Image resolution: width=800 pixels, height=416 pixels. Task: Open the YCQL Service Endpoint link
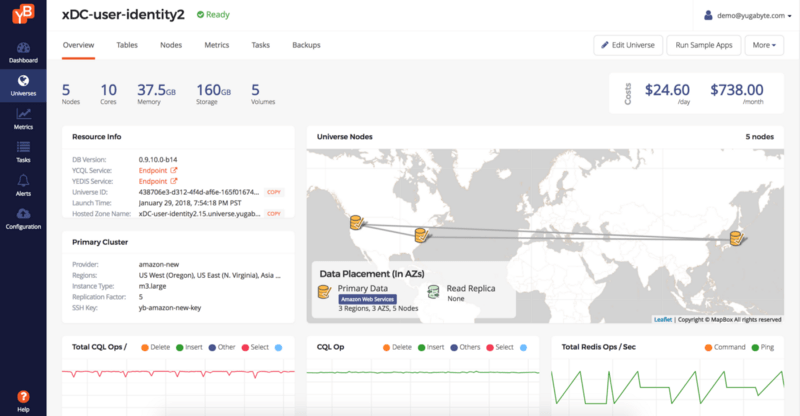click(x=158, y=170)
